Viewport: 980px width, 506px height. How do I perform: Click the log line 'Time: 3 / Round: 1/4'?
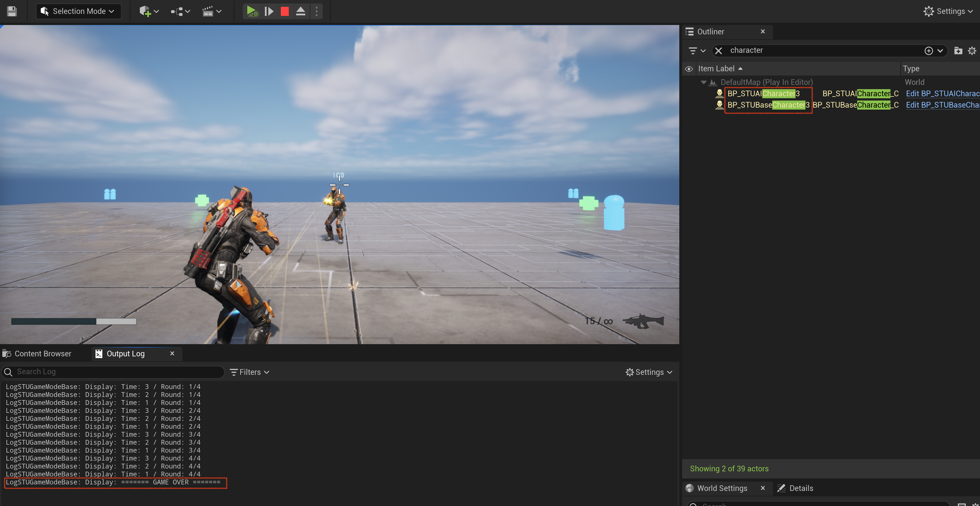coord(103,387)
